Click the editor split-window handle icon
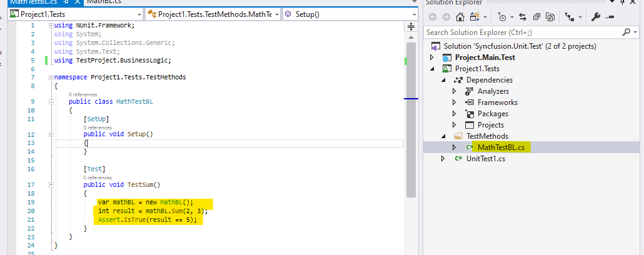644x255 pixels. (x=411, y=26)
